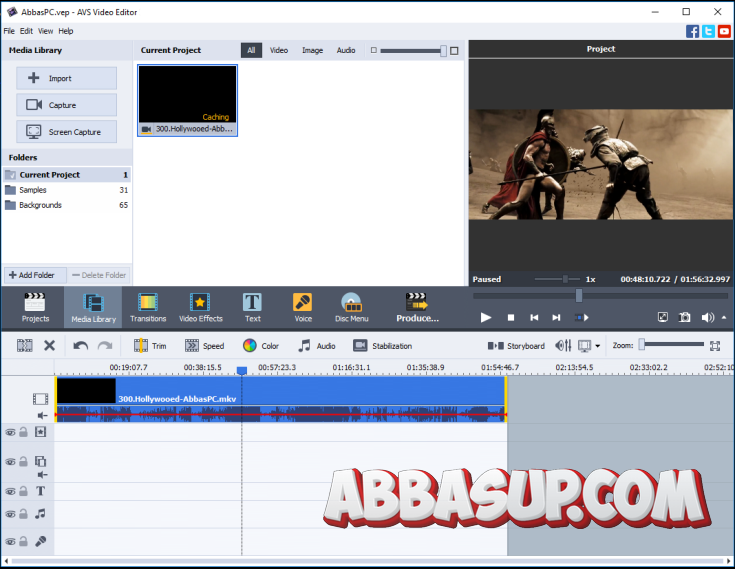Click the Capture button

pyautogui.click(x=67, y=105)
